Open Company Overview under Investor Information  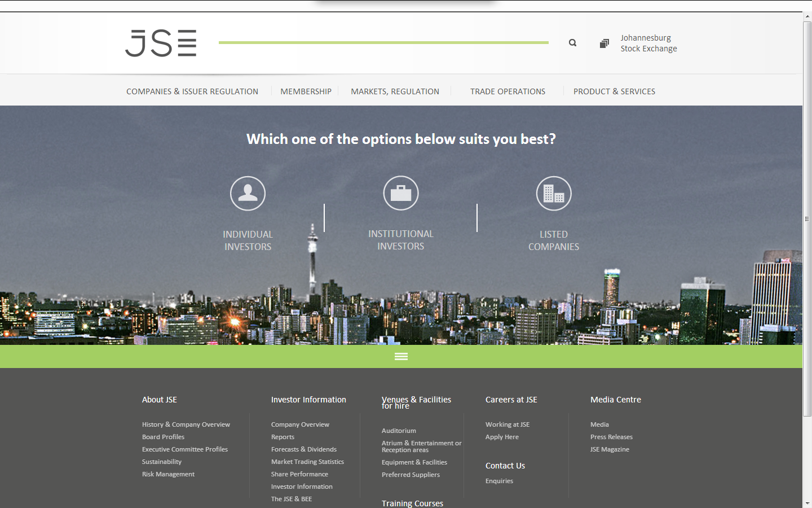click(300, 424)
